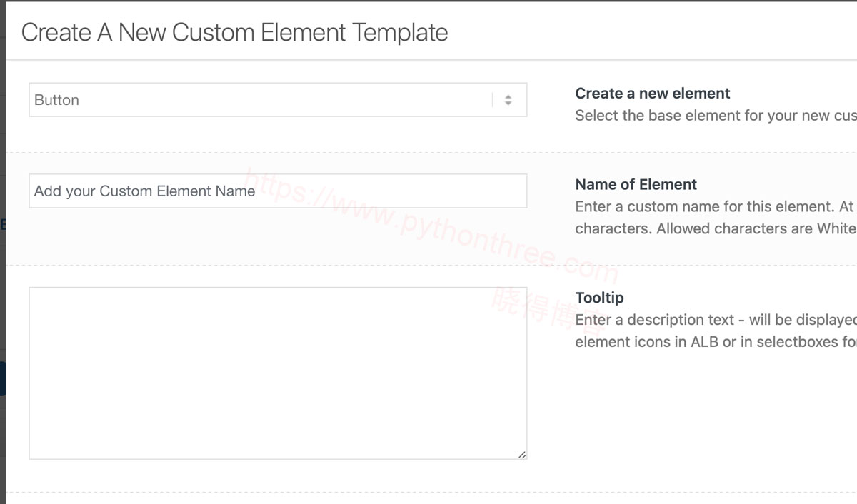
Task: Click the Custom Element Name input field
Action: pyautogui.click(x=278, y=191)
